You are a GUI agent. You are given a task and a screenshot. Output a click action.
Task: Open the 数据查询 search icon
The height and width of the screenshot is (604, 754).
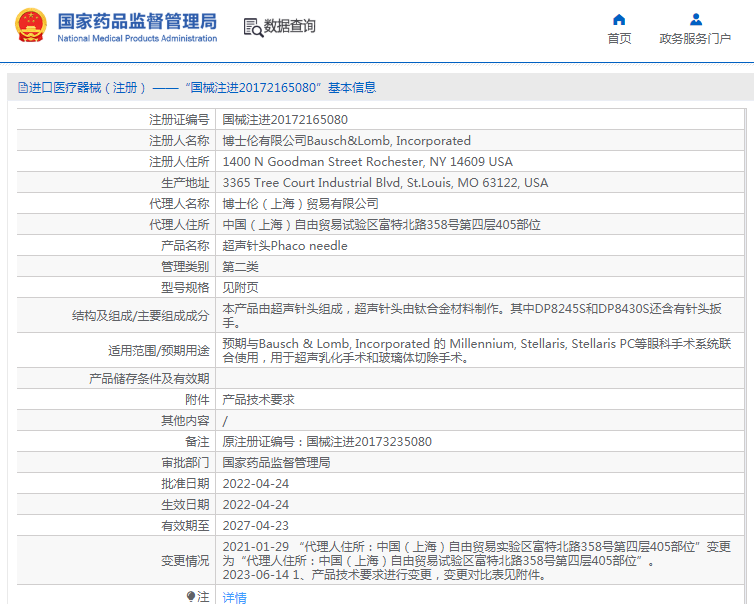pyautogui.click(x=253, y=27)
